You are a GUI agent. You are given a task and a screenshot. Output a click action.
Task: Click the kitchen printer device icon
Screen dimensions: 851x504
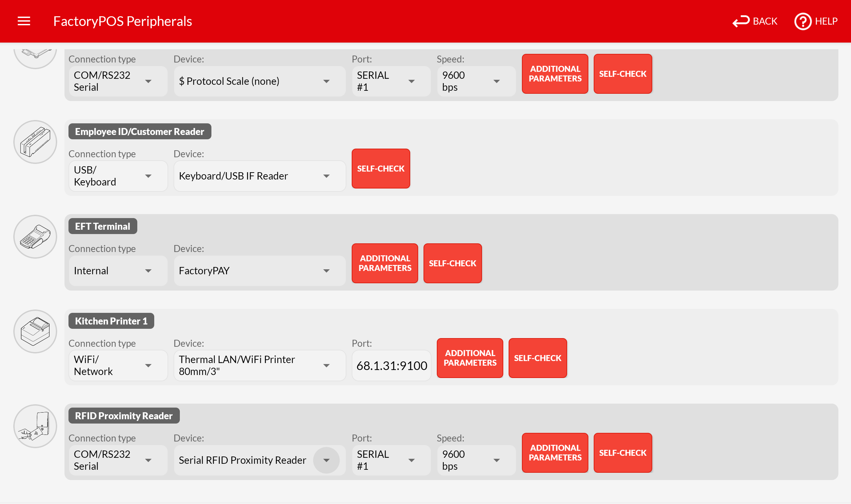[35, 331]
